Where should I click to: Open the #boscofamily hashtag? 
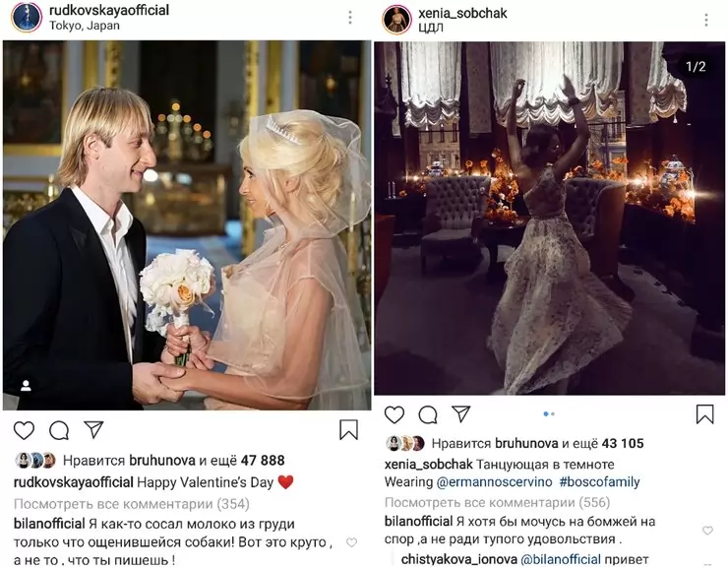click(x=599, y=482)
